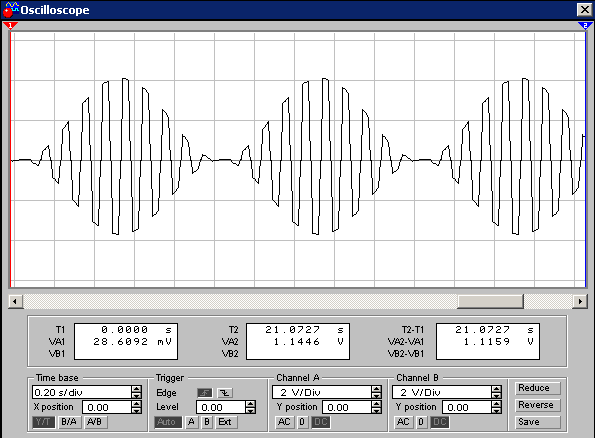
Task: Decrease Channel A Y position
Action: pyautogui.click(x=376, y=410)
